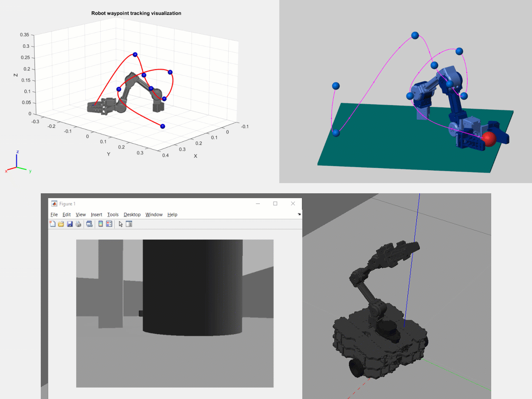
Task: Open the File menu
Action: (x=54, y=215)
